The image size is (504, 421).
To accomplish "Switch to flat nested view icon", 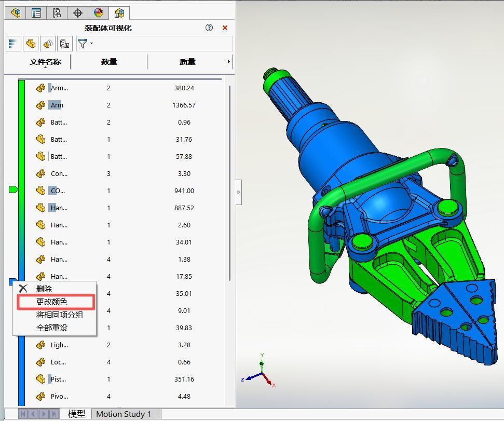I will pyautogui.click(x=31, y=44).
